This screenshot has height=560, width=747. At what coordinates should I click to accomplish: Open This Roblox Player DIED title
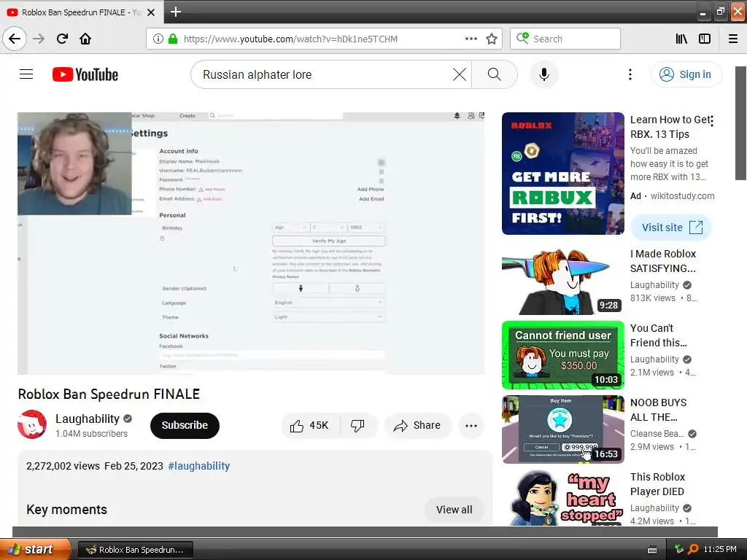(x=657, y=484)
